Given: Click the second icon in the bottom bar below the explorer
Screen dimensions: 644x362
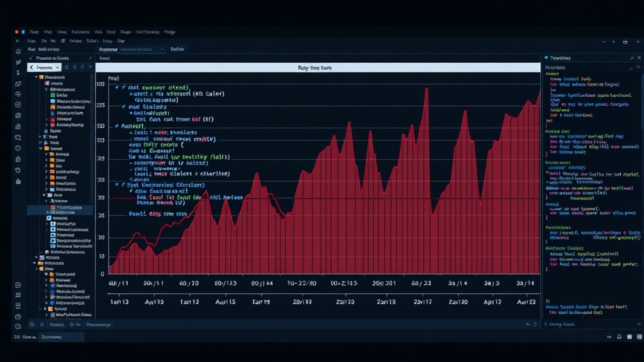Looking at the screenshot, I should (x=42, y=324).
